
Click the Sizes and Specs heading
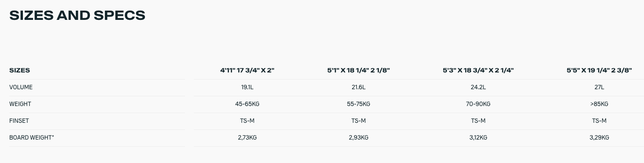[x=77, y=15]
